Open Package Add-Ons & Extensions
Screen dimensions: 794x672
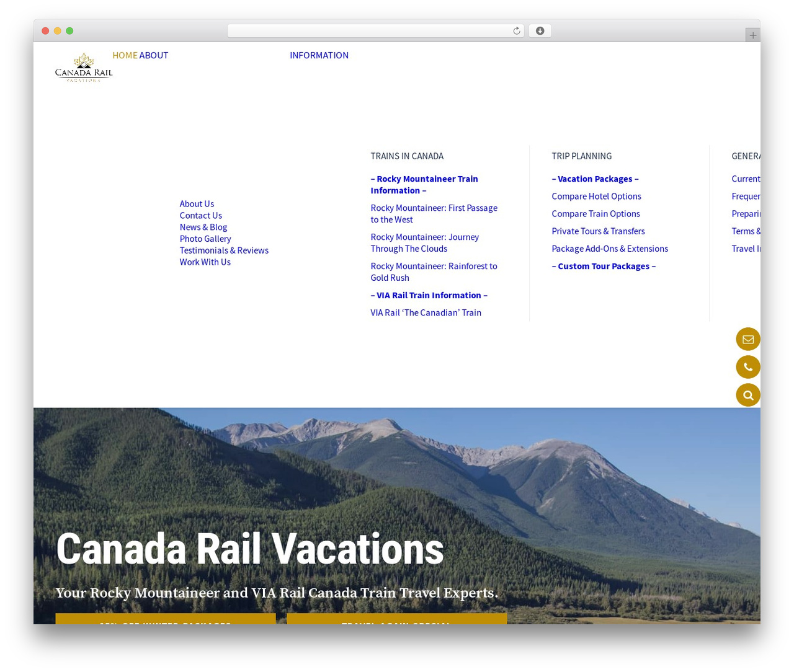[x=610, y=249]
